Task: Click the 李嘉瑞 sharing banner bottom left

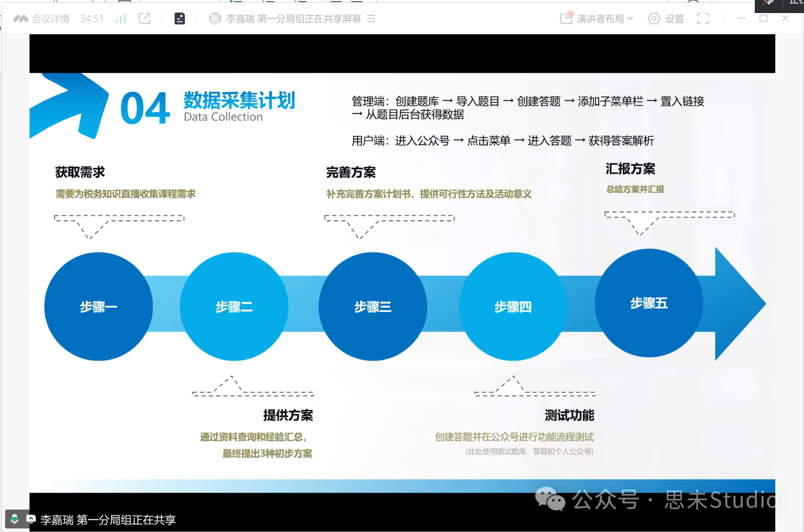Action: pos(108,520)
